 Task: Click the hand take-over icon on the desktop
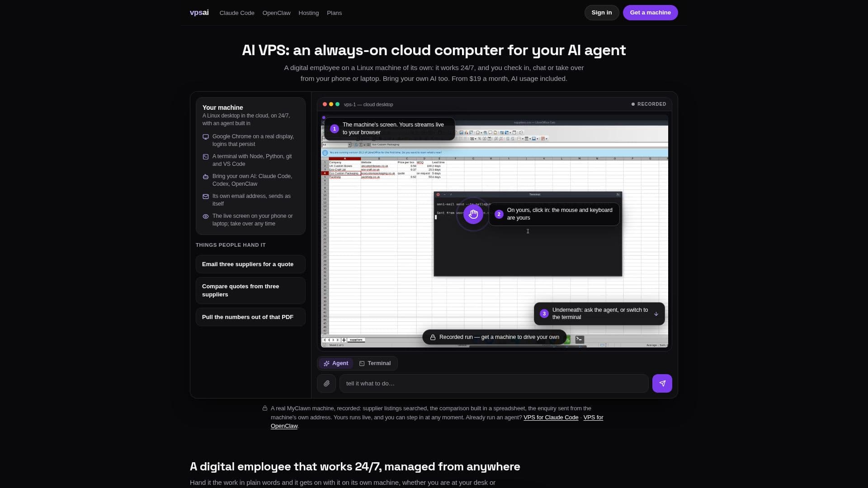click(x=473, y=214)
